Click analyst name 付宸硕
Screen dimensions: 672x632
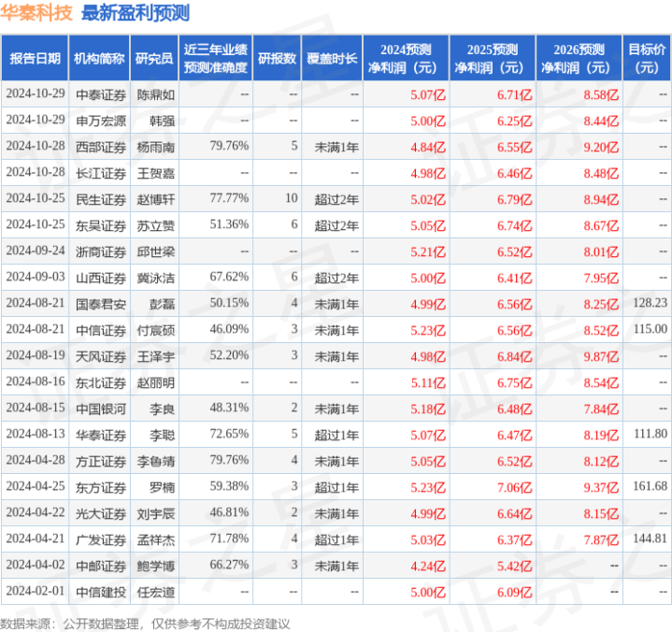point(155,330)
